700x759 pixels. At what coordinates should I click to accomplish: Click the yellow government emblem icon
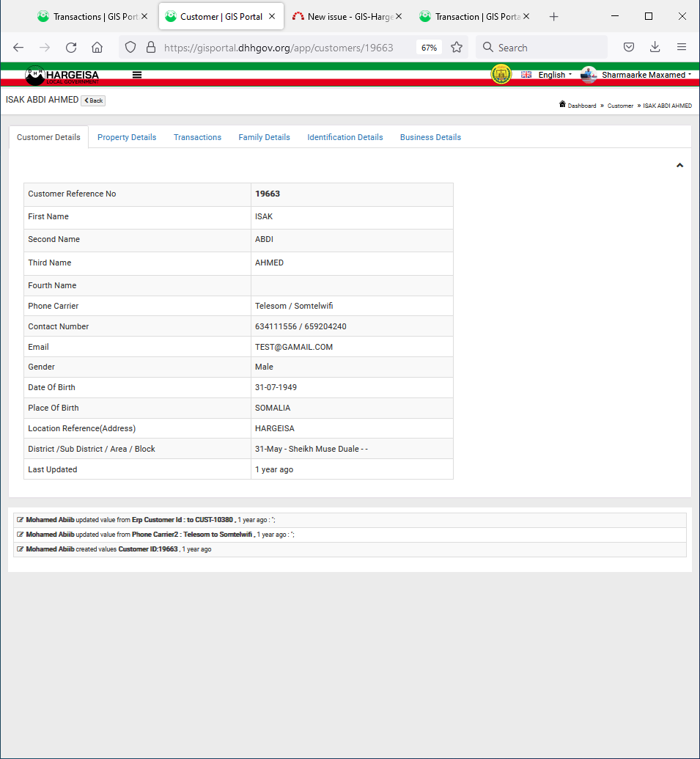click(501, 75)
